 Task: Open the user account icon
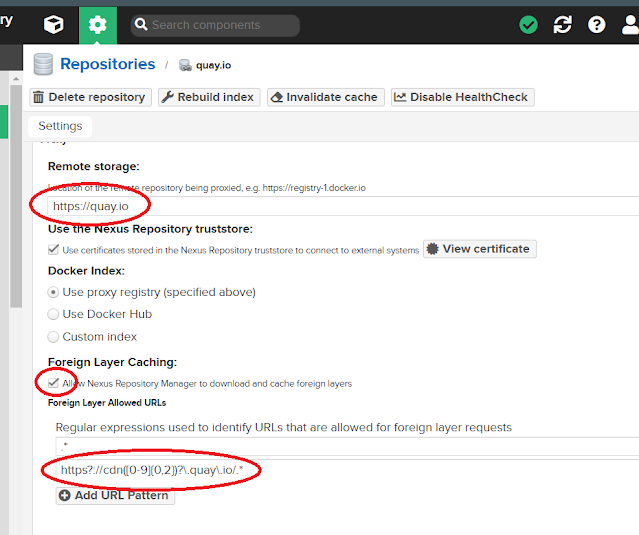click(x=628, y=25)
